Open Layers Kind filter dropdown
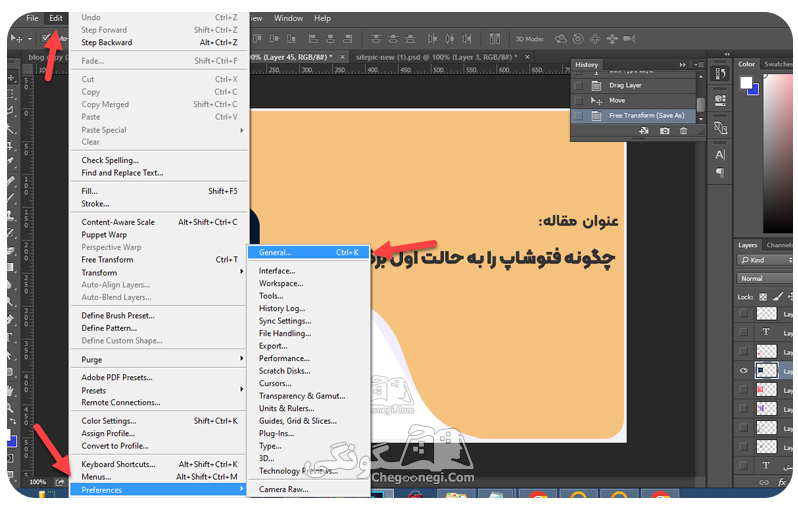The width and height of the screenshot is (798, 508). point(766,260)
